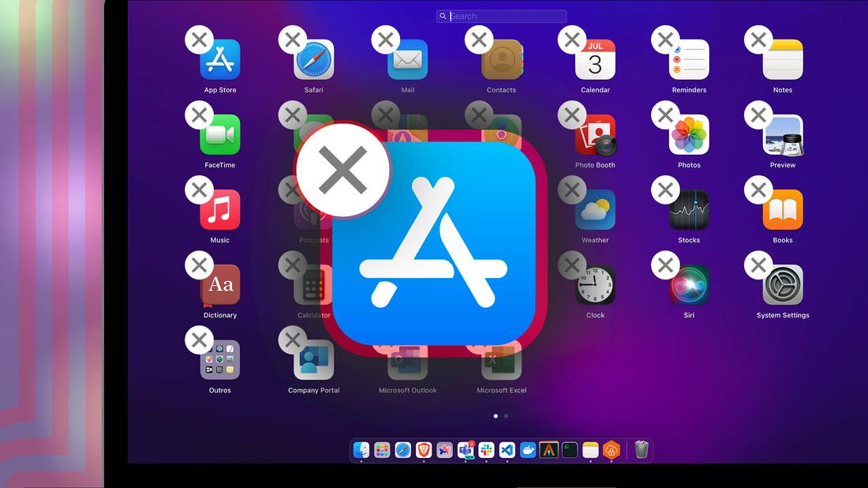Click the X badge on Dictionary
868x488 pixels.
coord(200,265)
